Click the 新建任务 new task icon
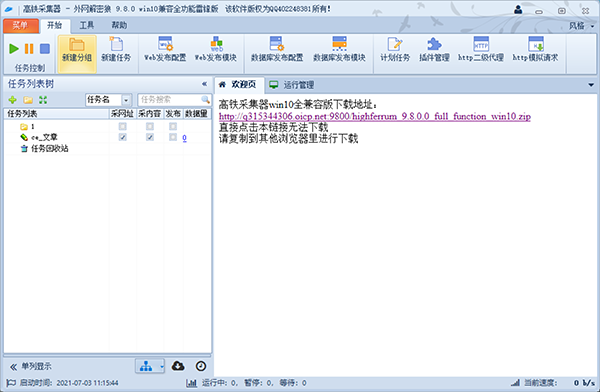The image size is (600, 392). click(116, 50)
